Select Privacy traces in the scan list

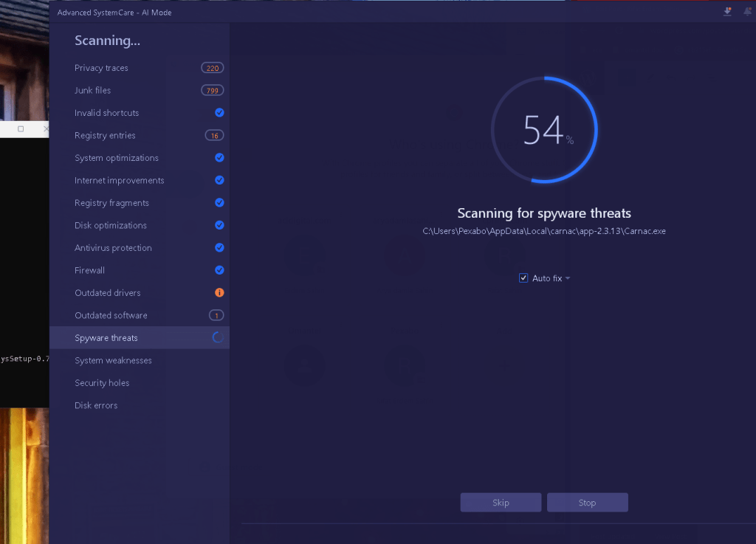(140, 68)
